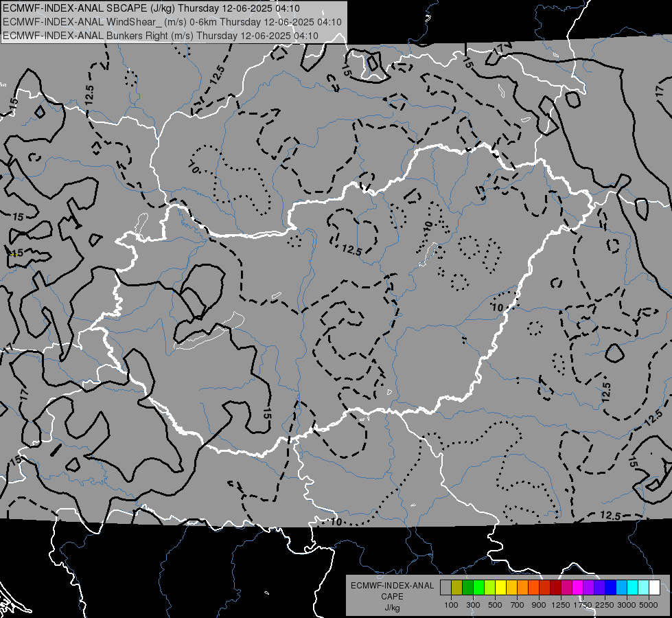Click the orange legend swatch
Viewport: 672px width, 618px height.
pos(523,588)
